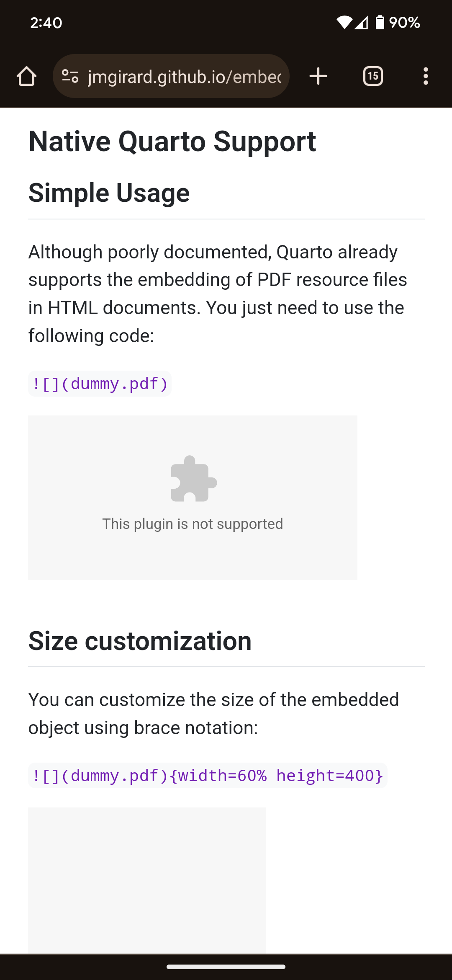Tap the Android gesture navigation handle
The image size is (452, 980).
[226, 967]
